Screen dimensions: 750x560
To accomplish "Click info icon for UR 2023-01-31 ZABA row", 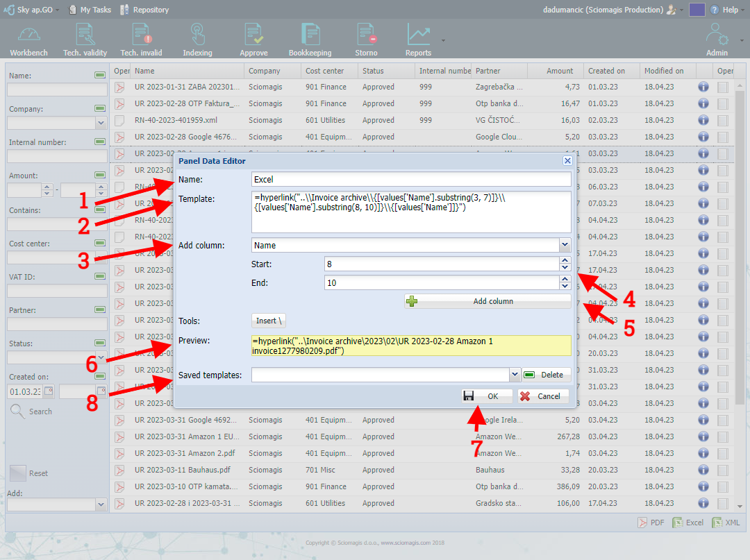I will [x=703, y=87].
